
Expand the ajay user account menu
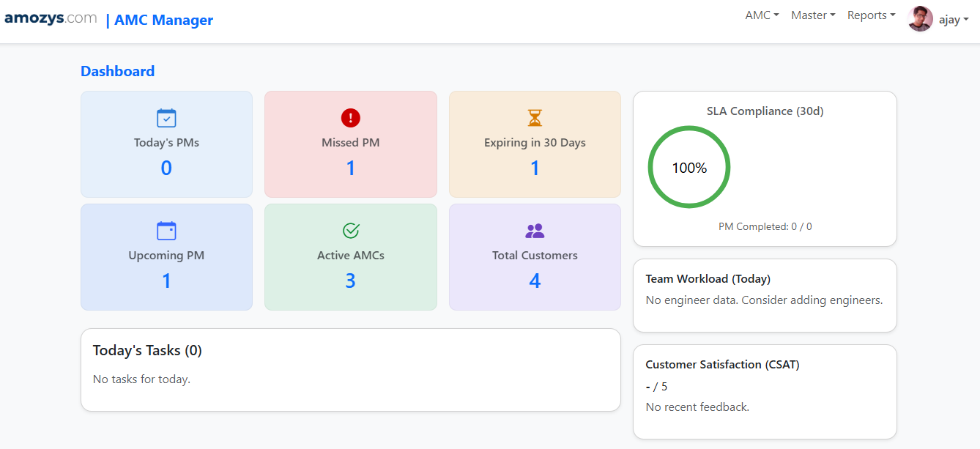point(953,20)
